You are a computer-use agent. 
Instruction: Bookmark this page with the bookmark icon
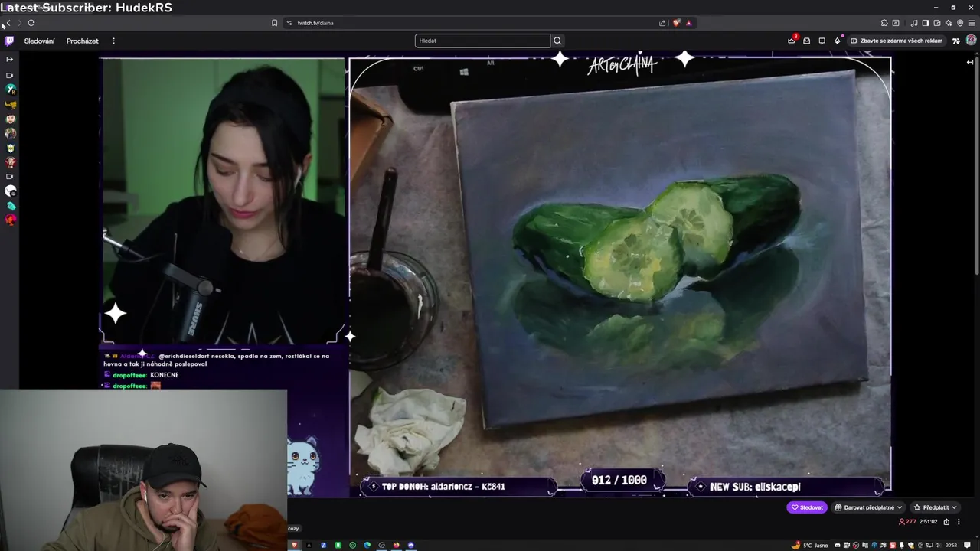click(x=274, y=23)
